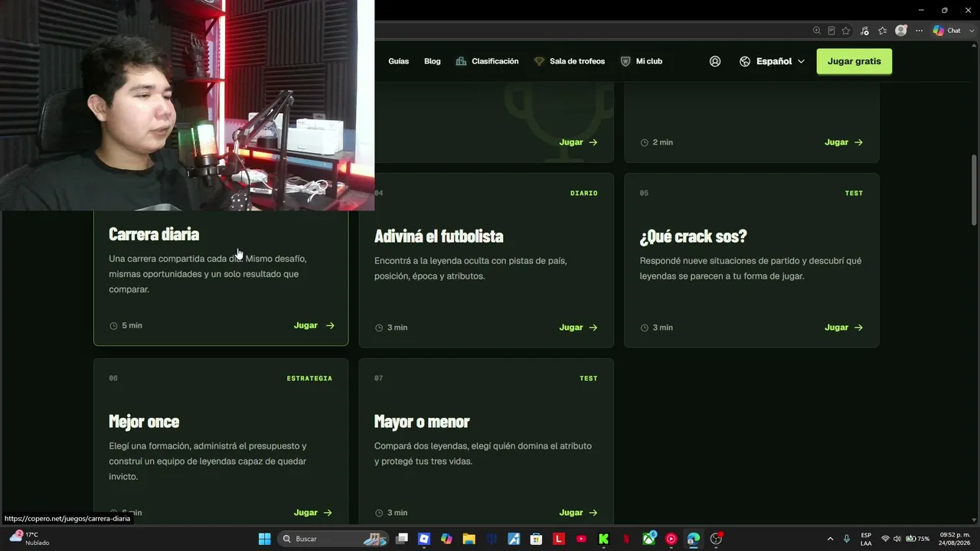Open the weather widget showing 17°C
The image size is (980, 551).
coord(29,539)
